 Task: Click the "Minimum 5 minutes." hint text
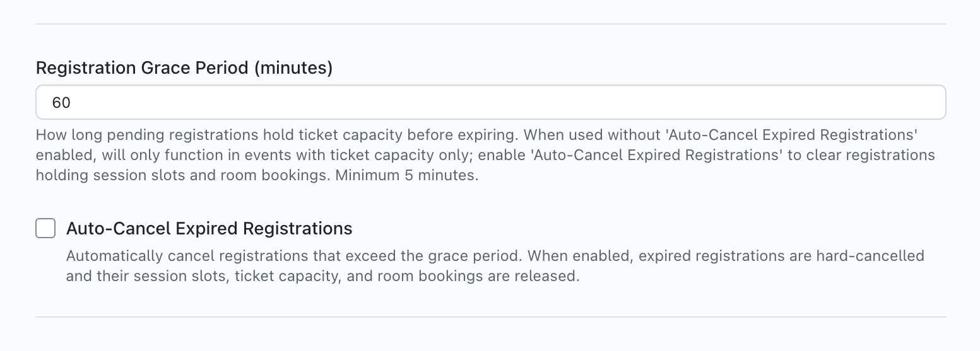[407, 175]
